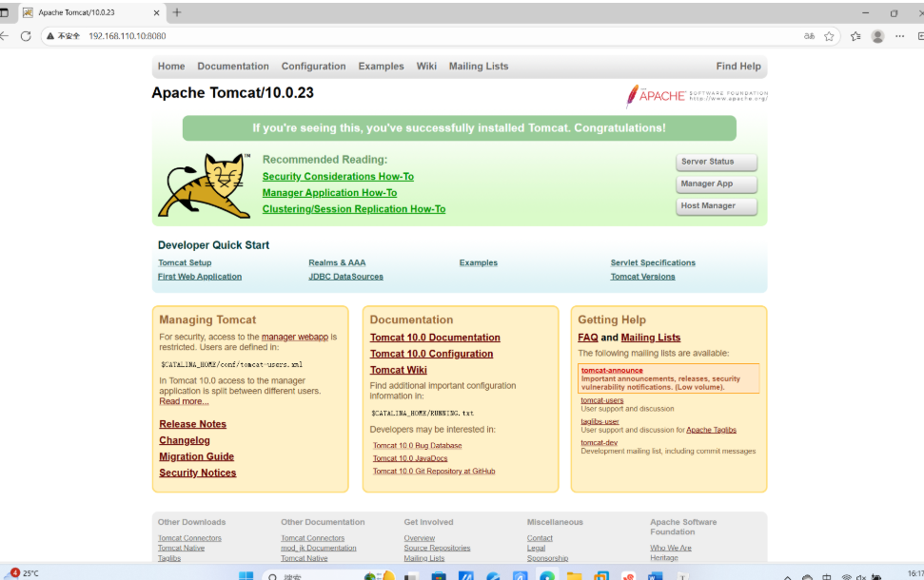The image size is (924, 580).
Task: Open the Apache Taglibs link
Action: point(711,430)
